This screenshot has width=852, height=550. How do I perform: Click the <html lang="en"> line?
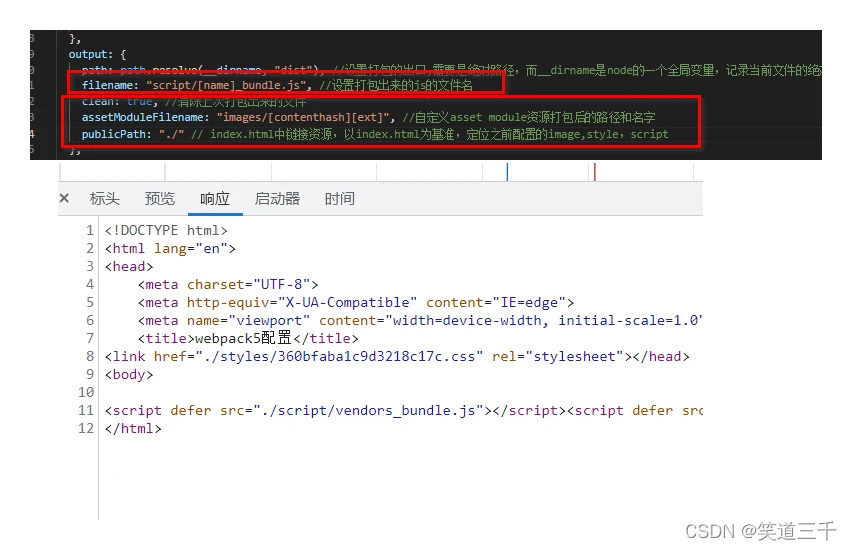point(171,248)
